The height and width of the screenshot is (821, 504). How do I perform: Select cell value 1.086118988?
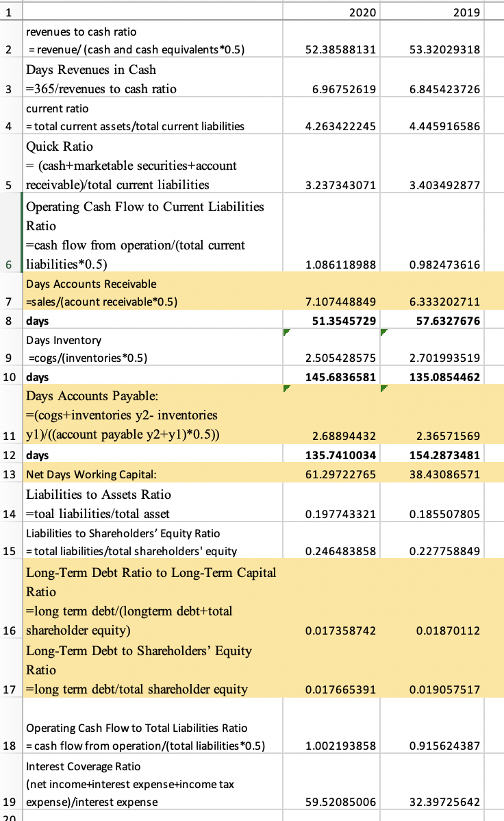click(x=331, y=232)
